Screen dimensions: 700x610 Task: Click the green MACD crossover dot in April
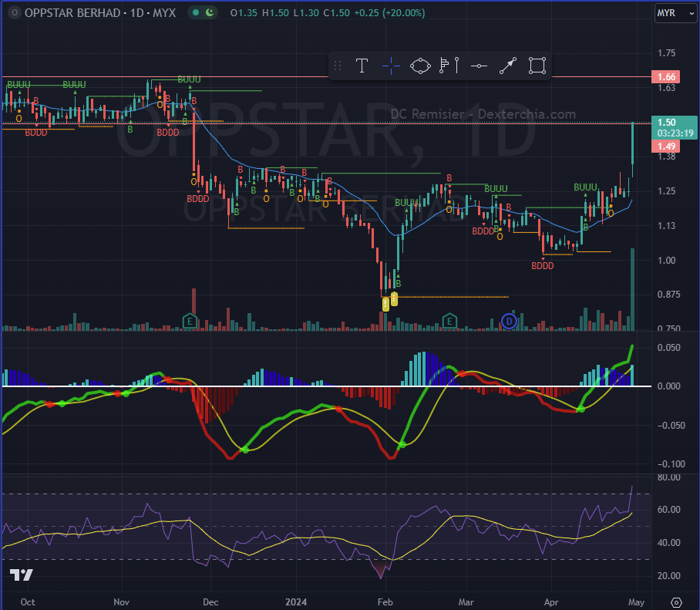tap(581, 409)
